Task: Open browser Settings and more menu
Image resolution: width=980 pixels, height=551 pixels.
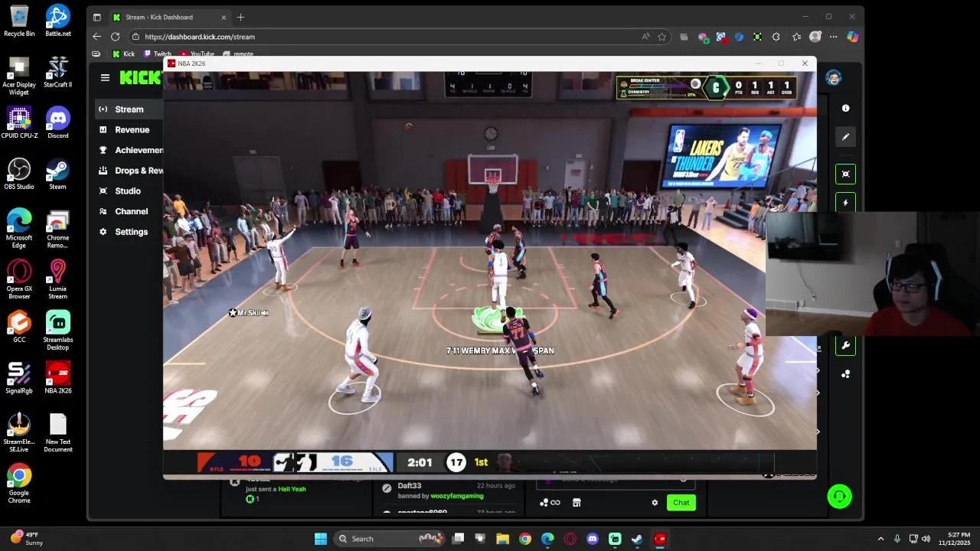Action: [x=834, y=37]
